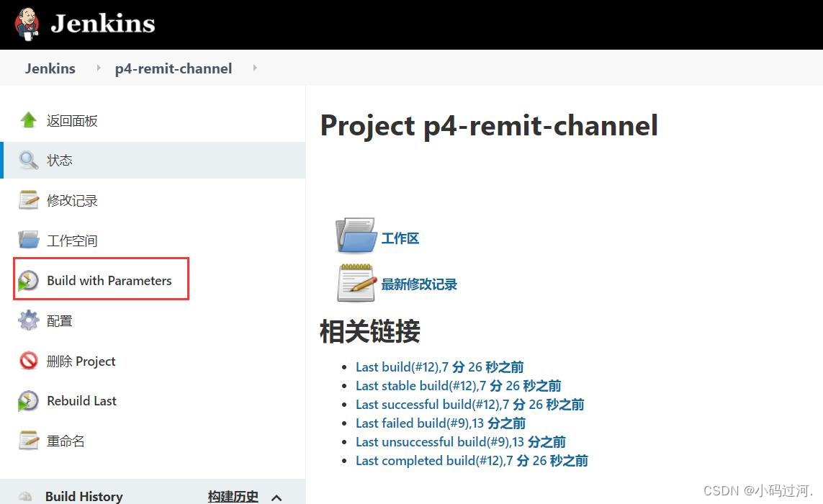Click the 删除 Project red icon

27,360
